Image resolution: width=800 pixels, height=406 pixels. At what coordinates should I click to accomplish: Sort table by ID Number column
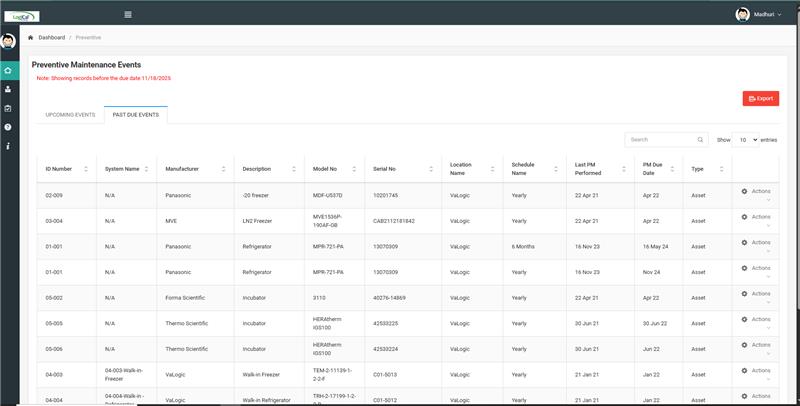(x=66, y=169)
